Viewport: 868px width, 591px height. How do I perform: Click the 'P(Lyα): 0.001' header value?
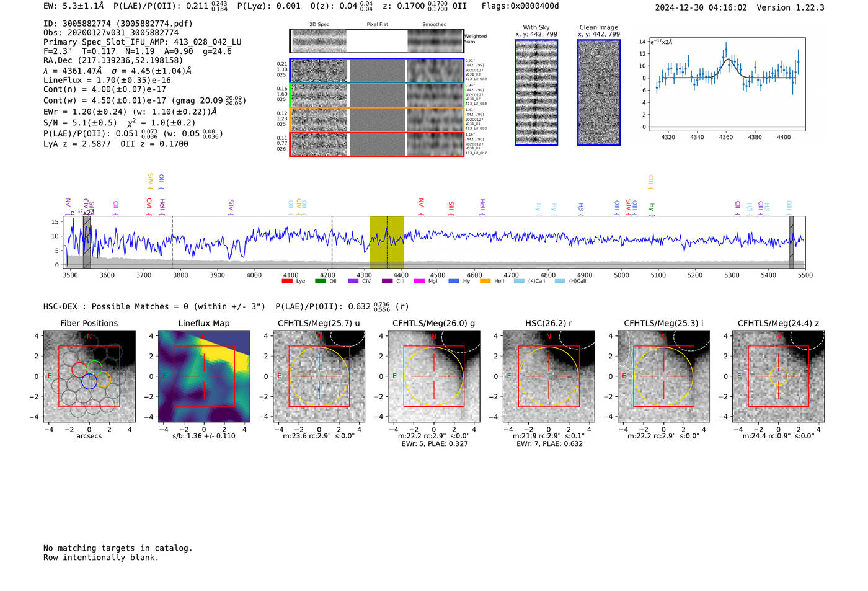pos(268,6)
